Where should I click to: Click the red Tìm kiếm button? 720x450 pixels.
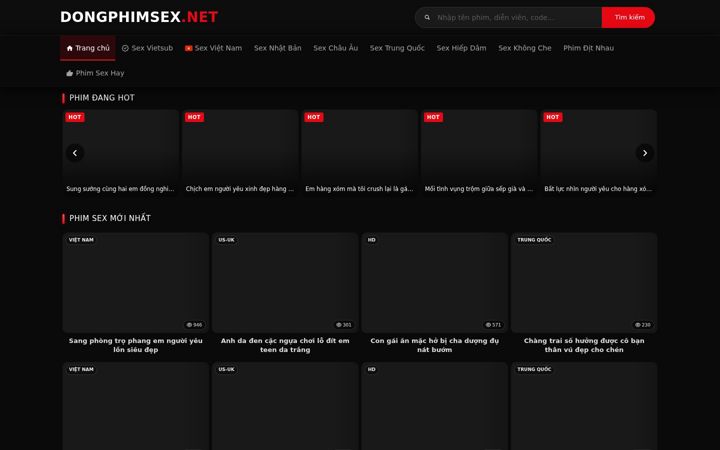628,17
